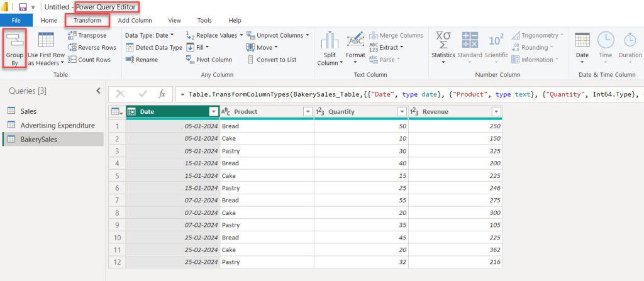Click the Parse icon

click(x=374, y=60)
